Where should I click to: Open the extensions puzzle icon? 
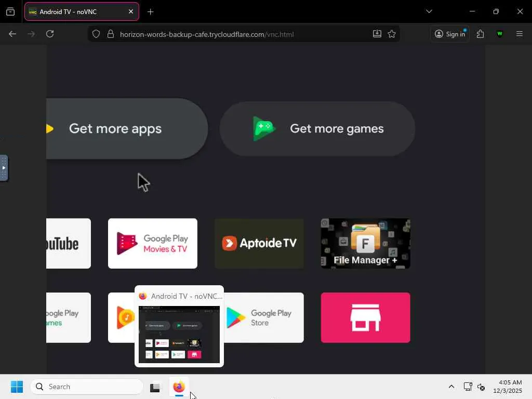pyautogui.click(x=480, y=34)
